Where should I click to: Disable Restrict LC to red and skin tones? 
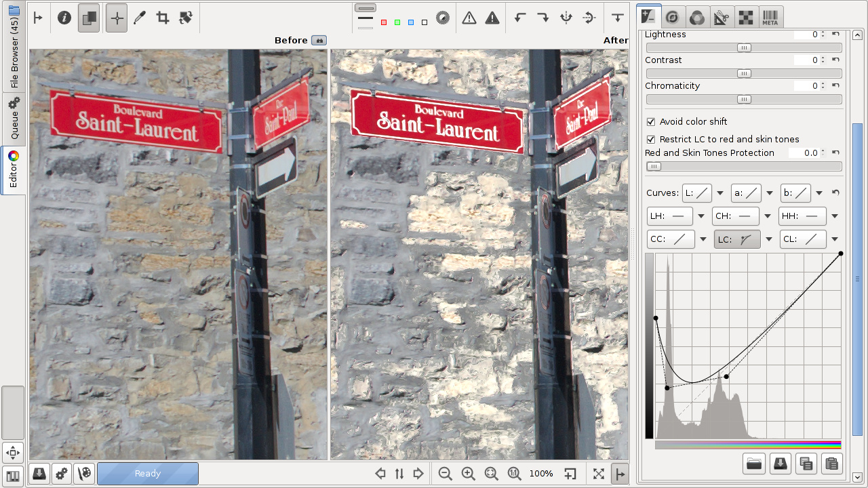tap(651, 140)
